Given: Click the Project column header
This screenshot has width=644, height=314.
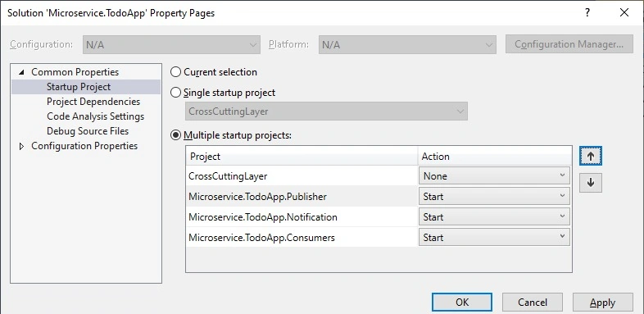Looking at the screenshot, I should pyautogui.click(x=302, y=156).
